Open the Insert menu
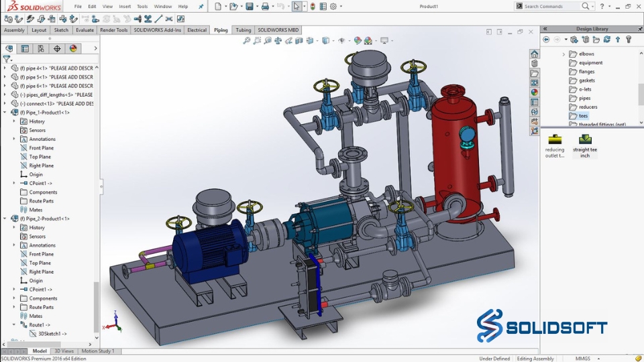Screen dimensions: 644x362 point(125,7)
